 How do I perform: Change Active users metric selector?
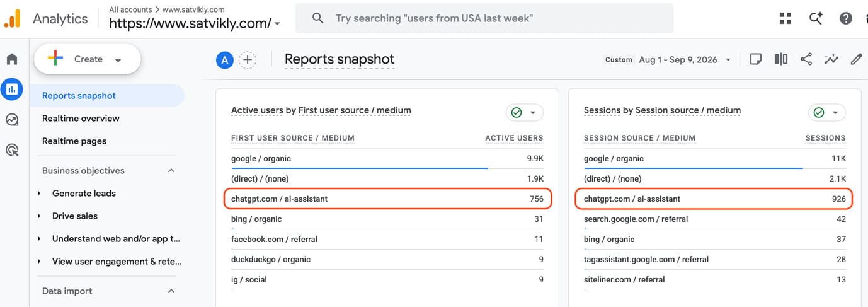click(257, 110)
